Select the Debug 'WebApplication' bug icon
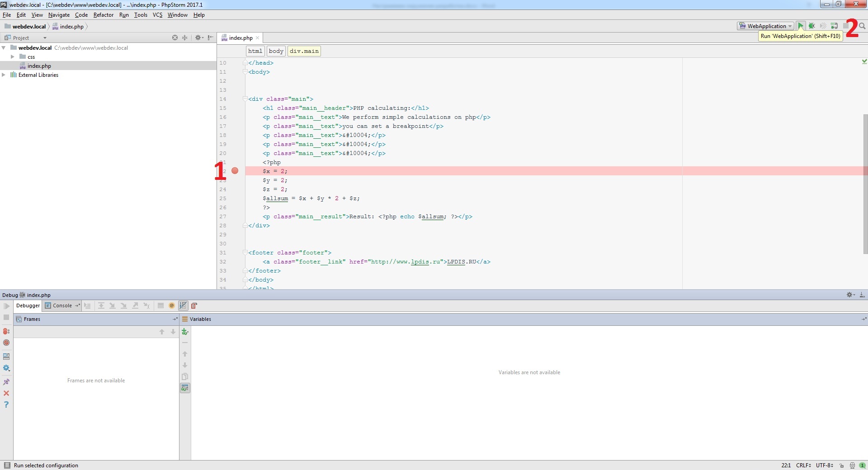This screenshot has width=868, height=470. click(x=811, y=26)
